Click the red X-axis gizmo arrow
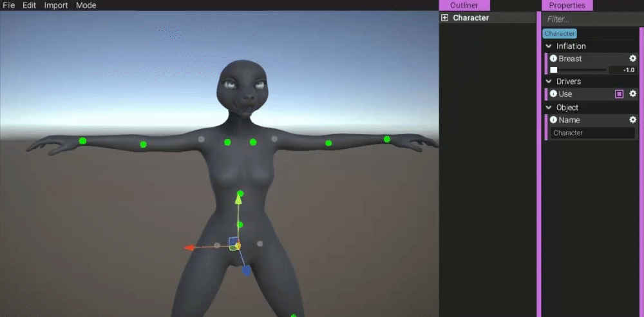The image size is (644, 317). pyautogui.click(x=189, y=247)
